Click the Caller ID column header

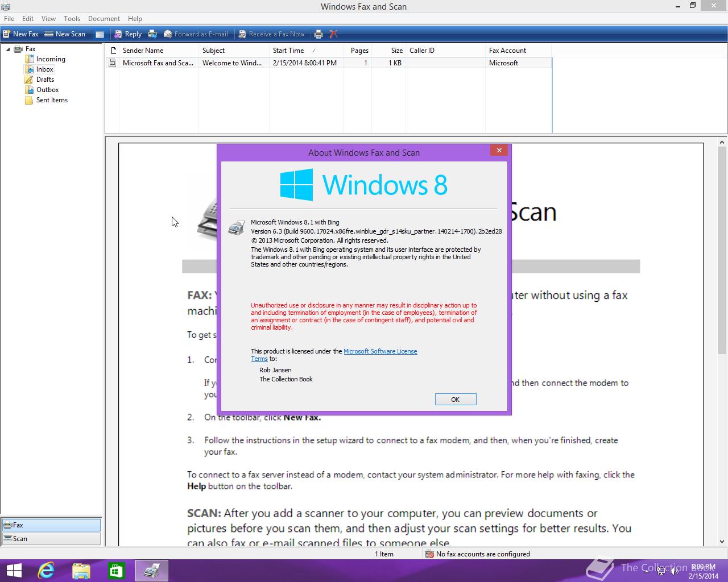coord(445,51)
